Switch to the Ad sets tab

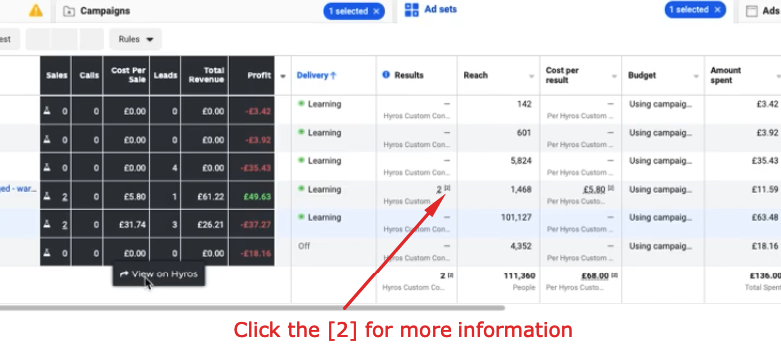pyautogui.click(x=440, y=9)
